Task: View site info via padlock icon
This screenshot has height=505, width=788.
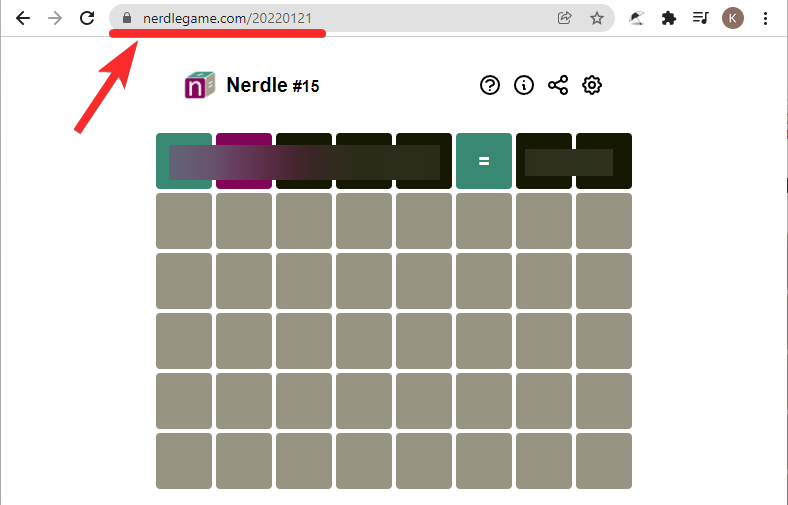Action: [x=126, y=18]
